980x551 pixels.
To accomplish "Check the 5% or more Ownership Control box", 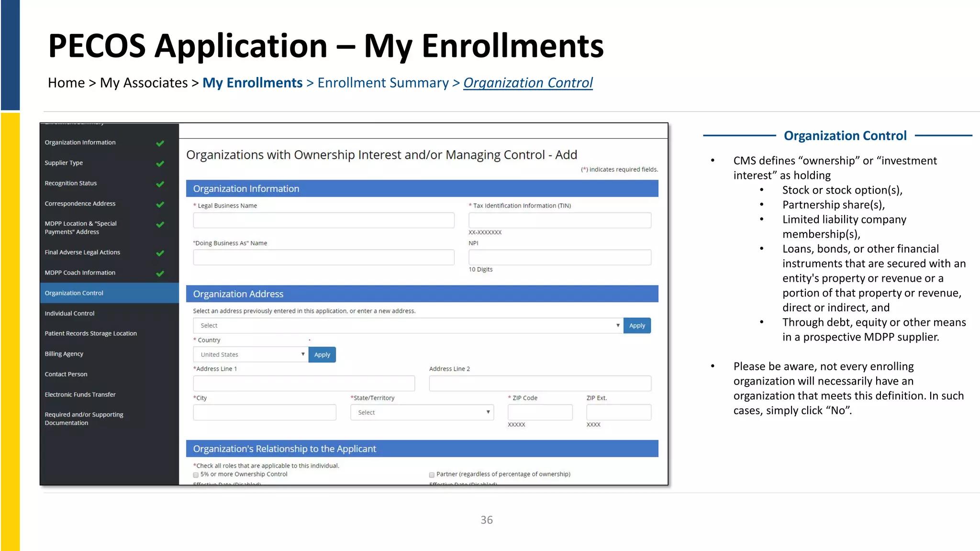I will (x=196, y=475).
